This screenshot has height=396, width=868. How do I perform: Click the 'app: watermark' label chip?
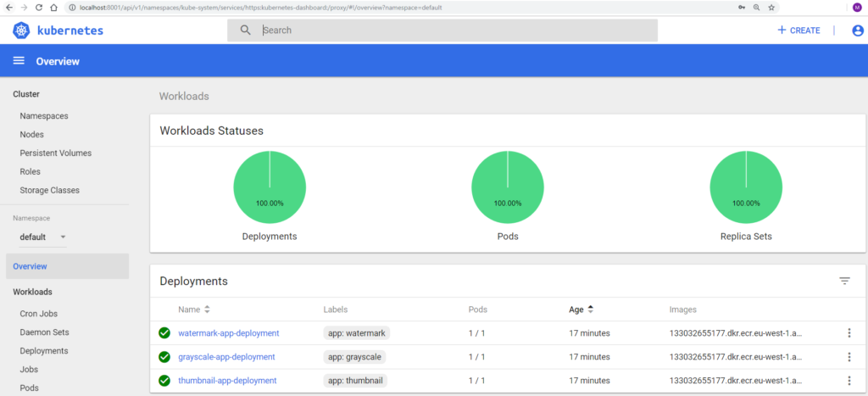tap(357, 333)
